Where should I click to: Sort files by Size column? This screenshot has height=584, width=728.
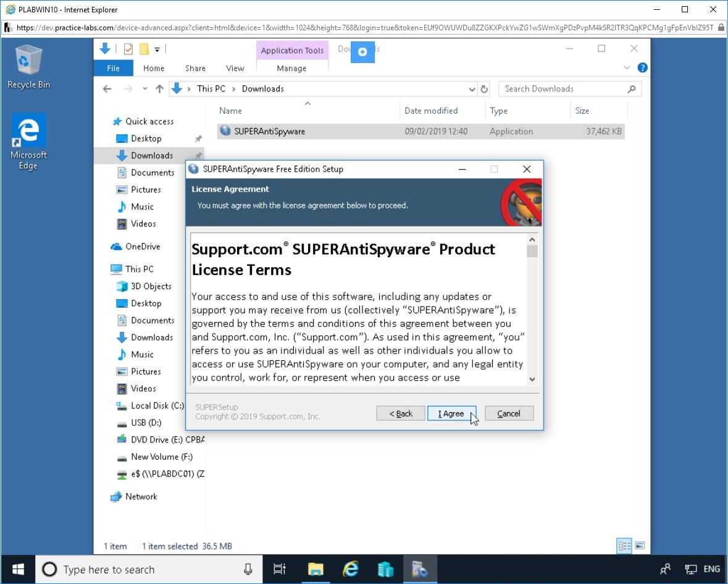pos(599,111)
